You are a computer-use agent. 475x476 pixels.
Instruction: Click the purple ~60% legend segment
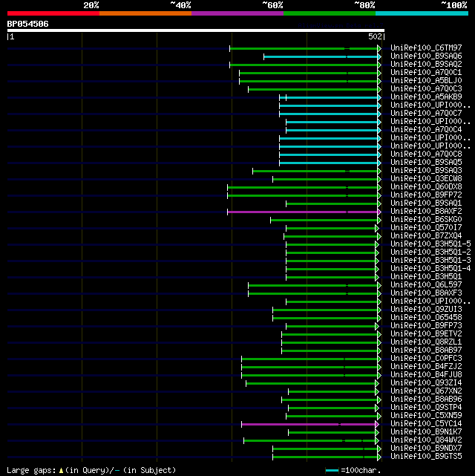tap(237, 13)
